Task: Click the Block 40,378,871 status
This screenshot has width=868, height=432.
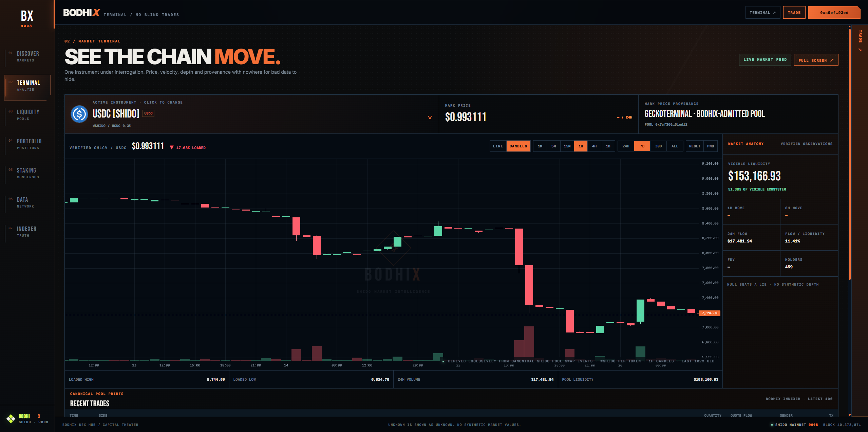Action: [842, 425]
